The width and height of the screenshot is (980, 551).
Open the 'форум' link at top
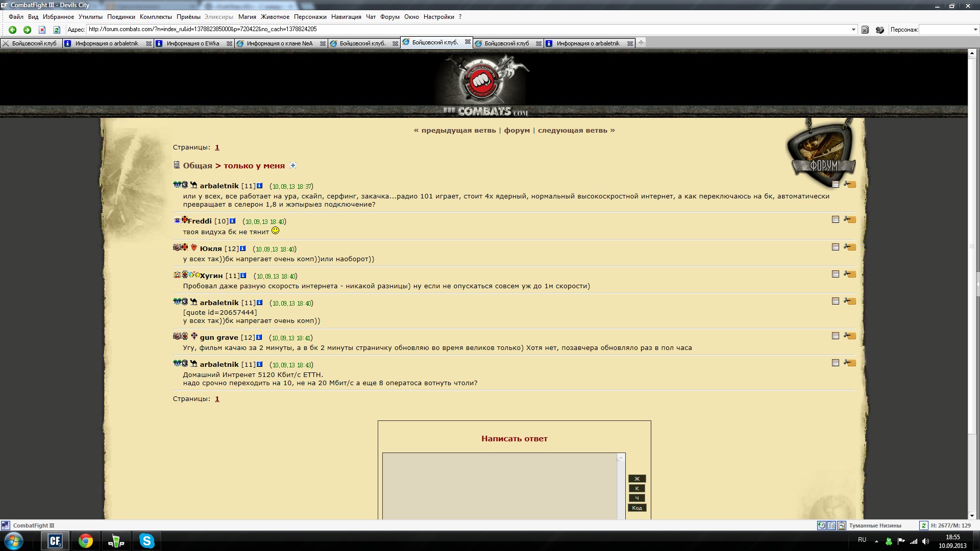point(517,130)
